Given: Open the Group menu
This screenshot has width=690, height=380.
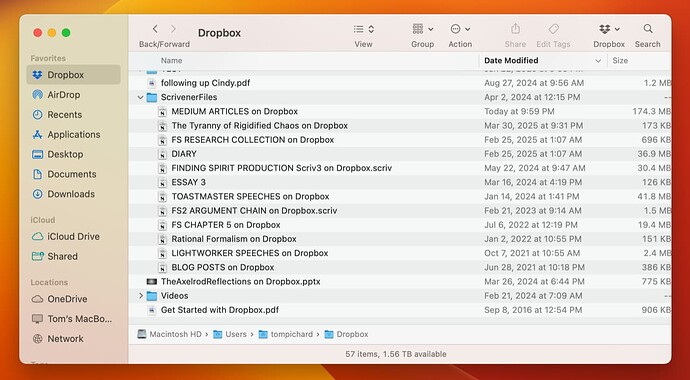Looking at the screenshot, I should pos(422,29).
